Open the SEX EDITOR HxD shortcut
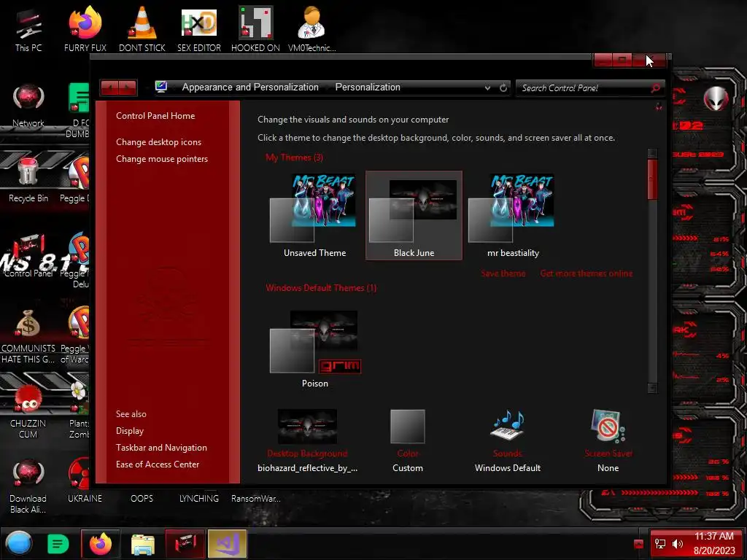Image resolution: width=747 pixels, height=560 pixels. [x=199, y=29]
